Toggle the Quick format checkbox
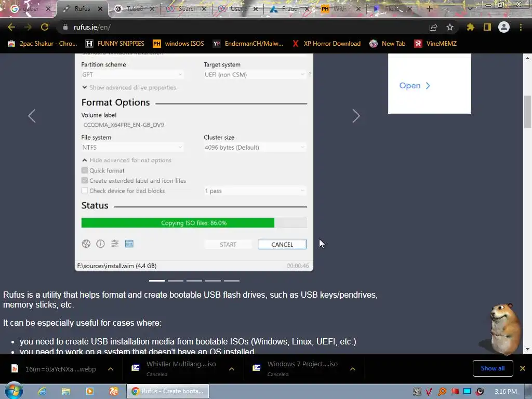Screen dimensions: 532x399 coord(85,170)
